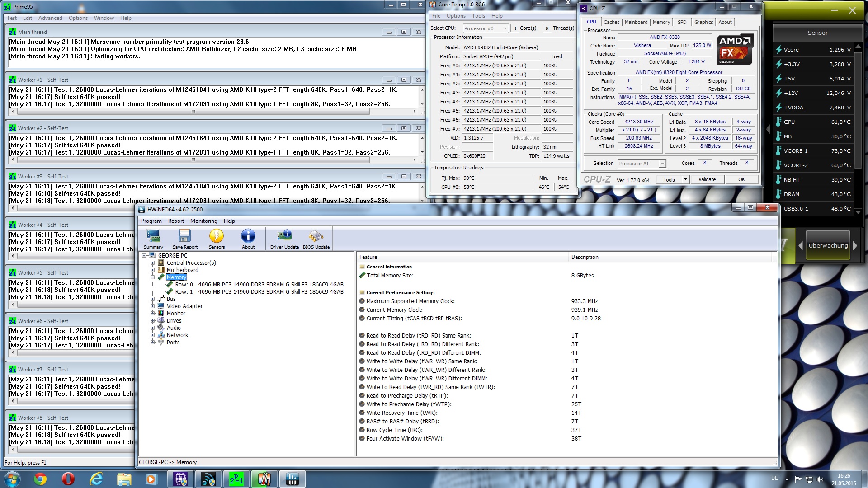The image size is (868, 488).
Task: Open CPU-Z Tools dropdown arrow
Action: (685, 179)
